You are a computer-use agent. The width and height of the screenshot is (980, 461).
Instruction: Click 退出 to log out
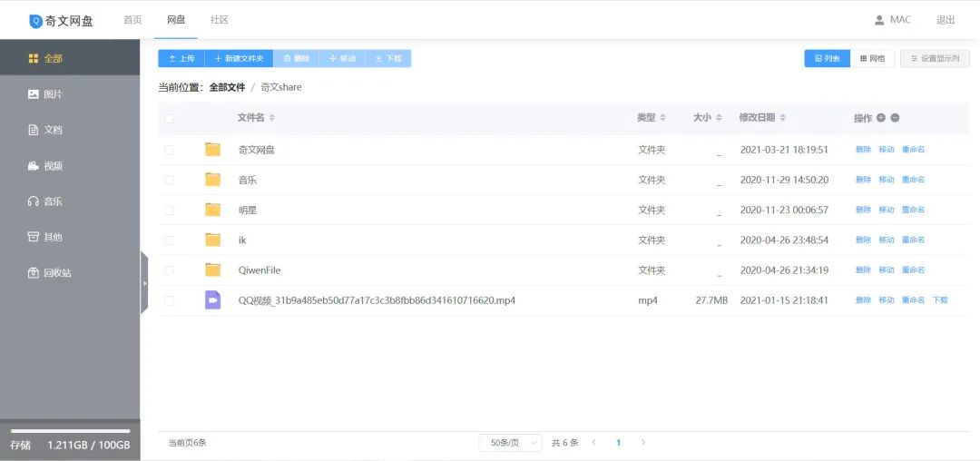tap(945, 20)
